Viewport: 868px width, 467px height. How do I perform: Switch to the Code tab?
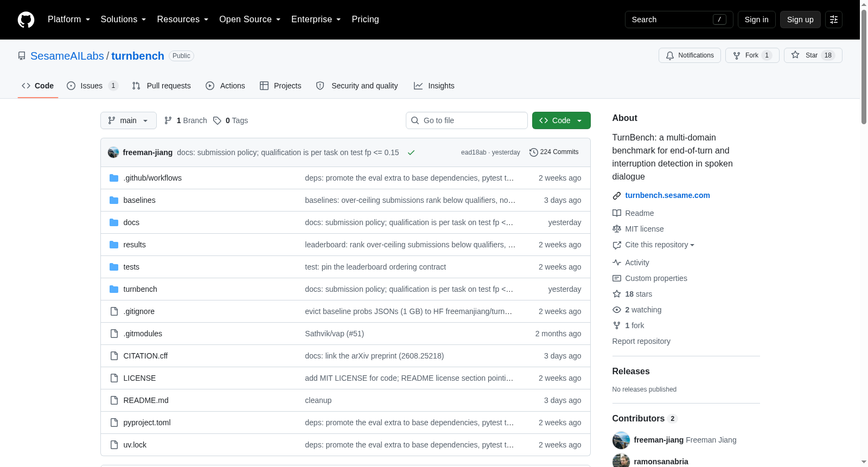click(38, 86)
